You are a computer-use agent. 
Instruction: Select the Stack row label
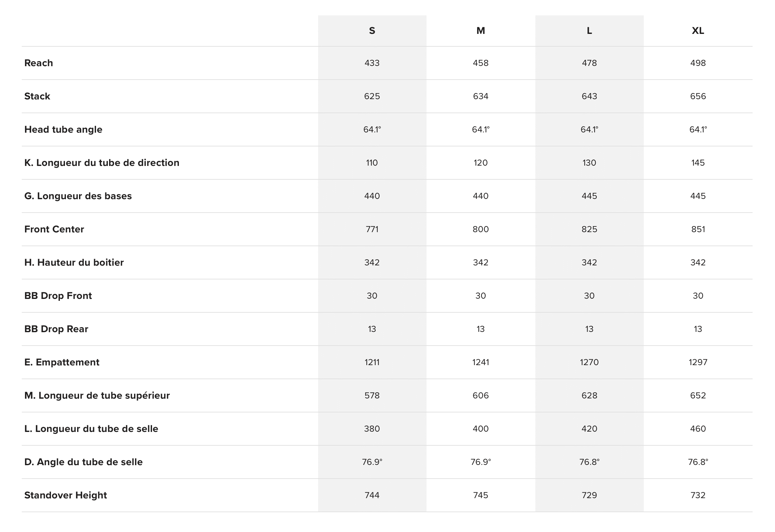(37, 96)
